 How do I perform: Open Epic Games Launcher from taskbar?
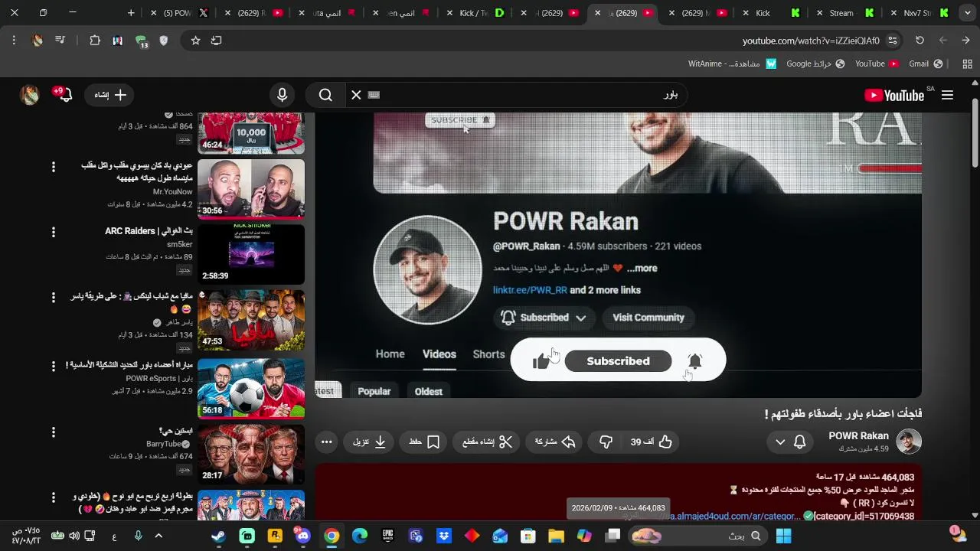(388, 536)
